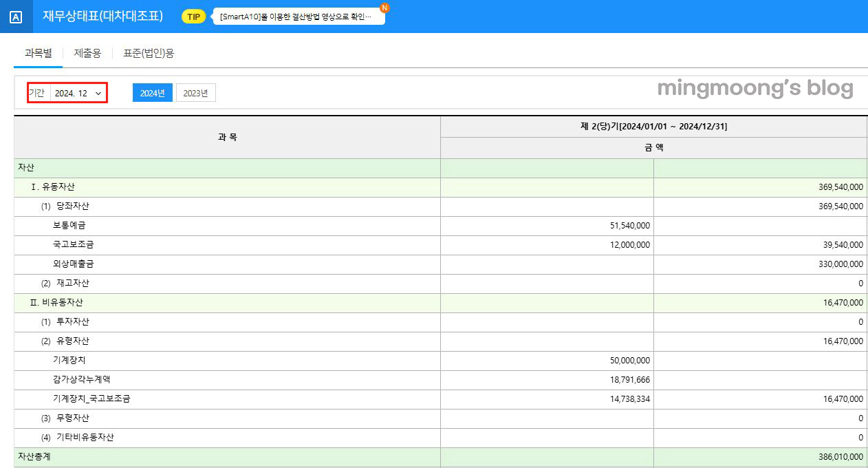The width and height of the screenshot is (868, 468).
Task: Click the SmartA10 결산방법 tip message
Action: (x=296, y=16)
